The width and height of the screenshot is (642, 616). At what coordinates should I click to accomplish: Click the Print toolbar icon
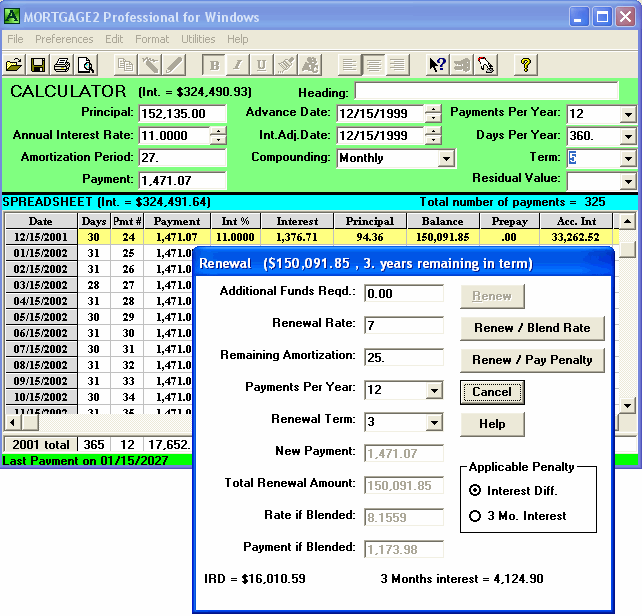coord(62,65)
